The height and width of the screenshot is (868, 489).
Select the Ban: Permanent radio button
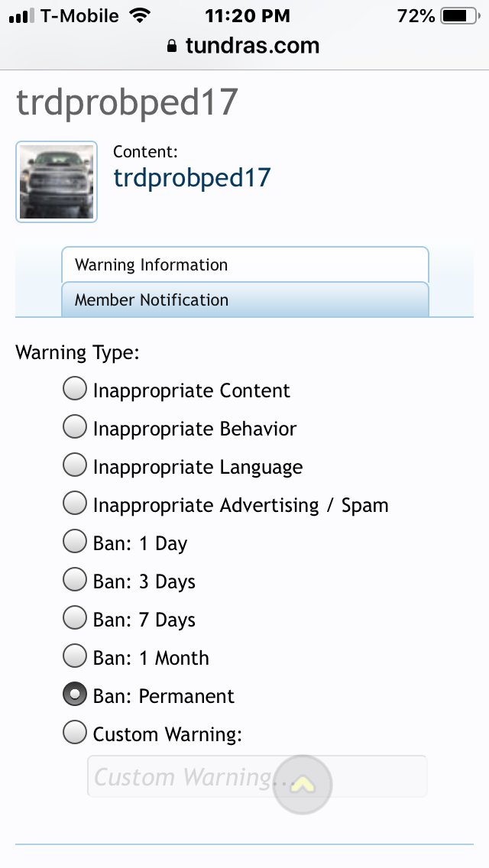coord(75,695)
